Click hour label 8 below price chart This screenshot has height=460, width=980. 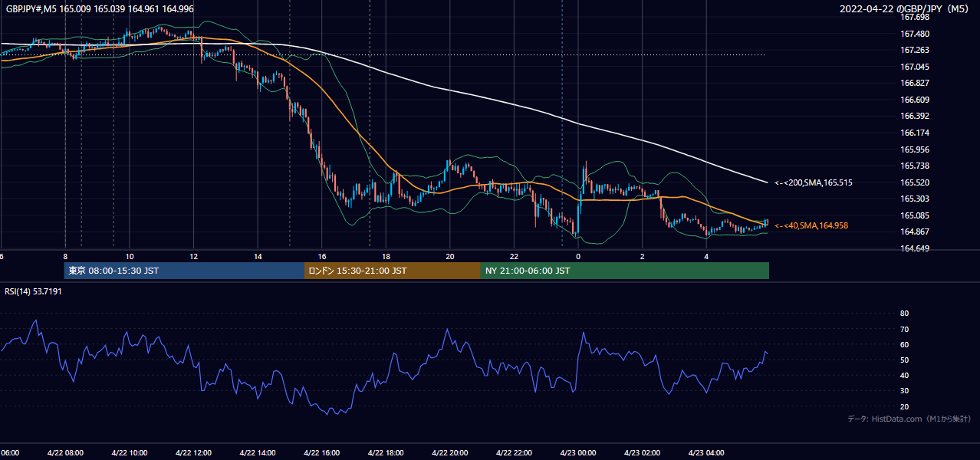65,256
